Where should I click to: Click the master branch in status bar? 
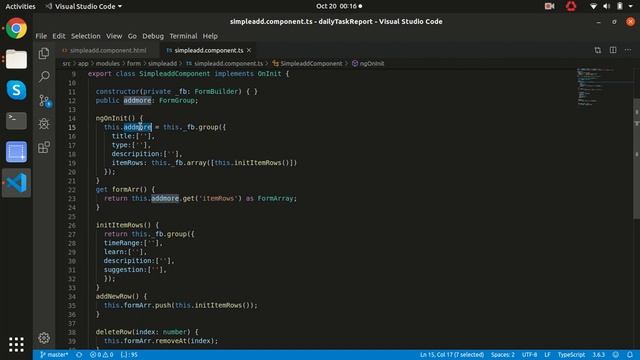pyautogui.click(x=54, y=355)
